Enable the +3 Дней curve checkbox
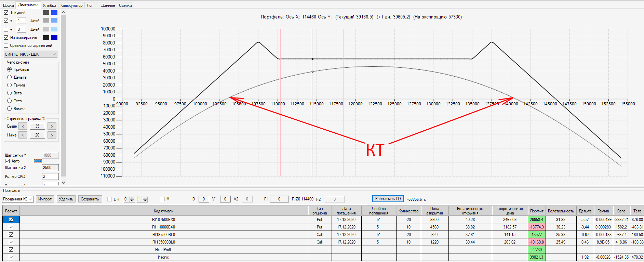This screenshot has width=644, height=262. click(x=6, y=29)
